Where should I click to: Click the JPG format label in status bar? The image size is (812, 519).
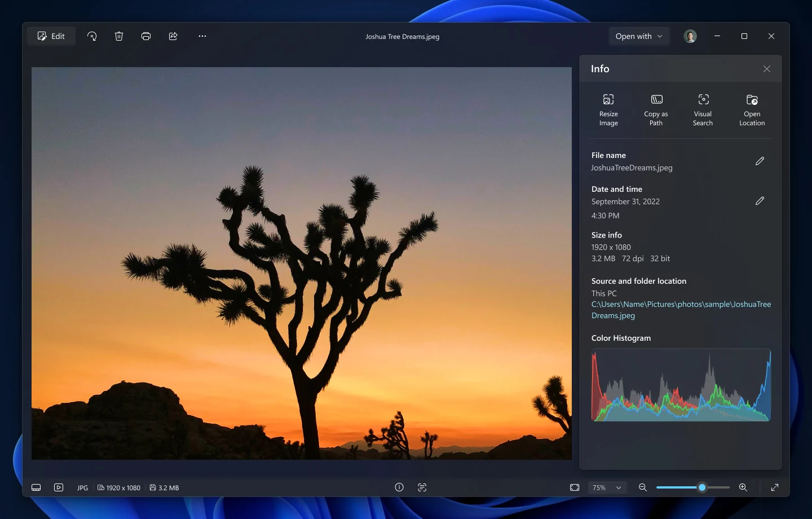[x=82, y=488]
